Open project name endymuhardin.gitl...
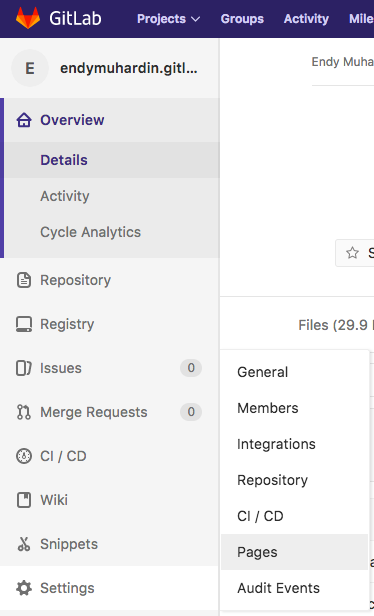Screen dimensions: 374x616 coord(128,68)
